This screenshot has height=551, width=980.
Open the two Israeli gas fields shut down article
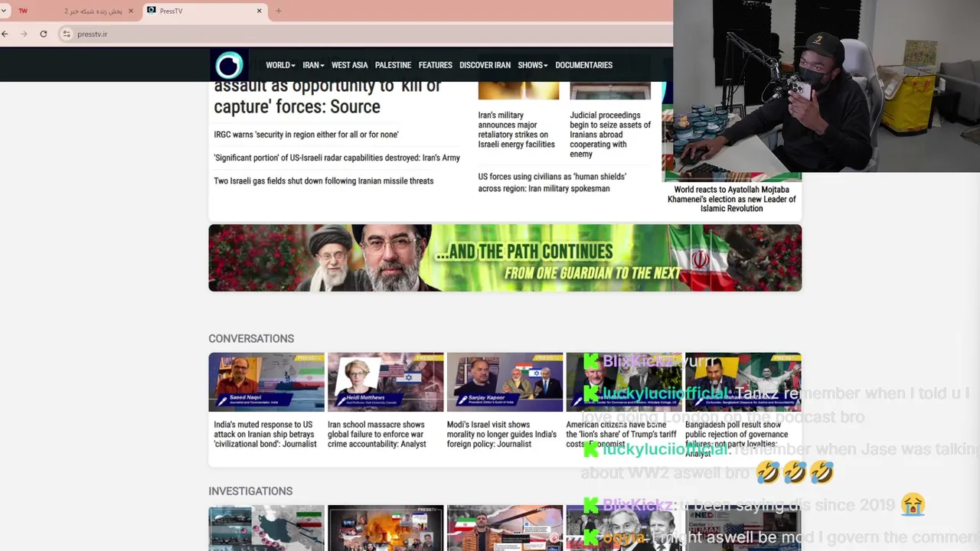tap(324, 181)
